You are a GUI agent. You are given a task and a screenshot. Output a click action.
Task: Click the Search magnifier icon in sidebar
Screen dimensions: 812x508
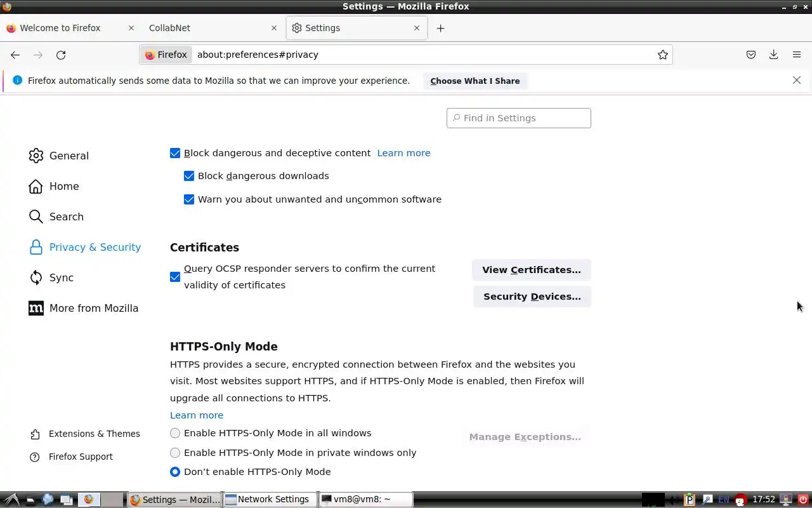click(x=36, y=217)
